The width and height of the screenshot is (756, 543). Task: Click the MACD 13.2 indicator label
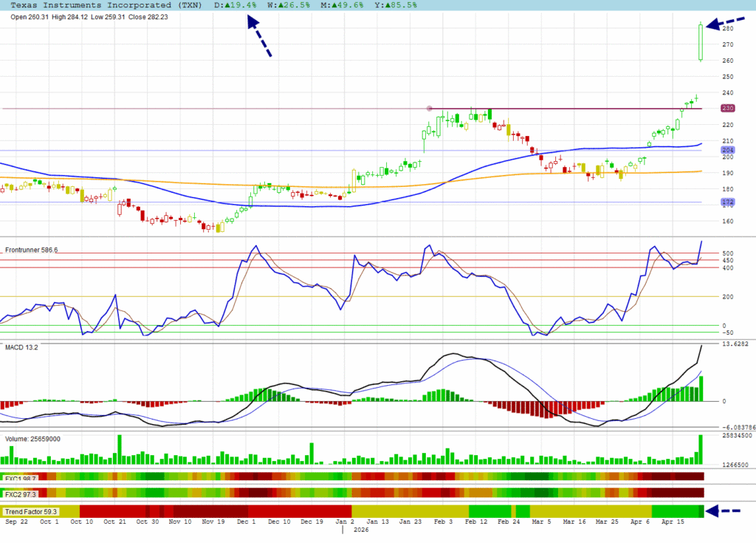tap(22, 347)
